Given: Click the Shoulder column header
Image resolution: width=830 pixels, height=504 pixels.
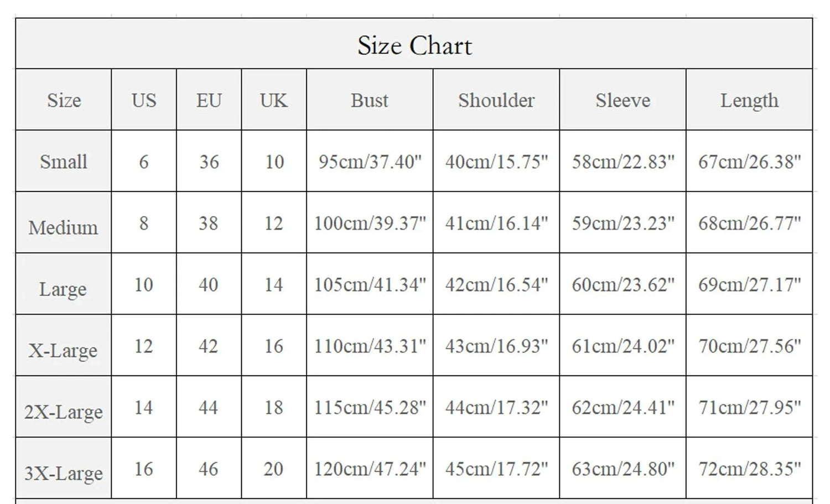Looking at the screenshot, I should pyautogui.click(x=496, y=100).
